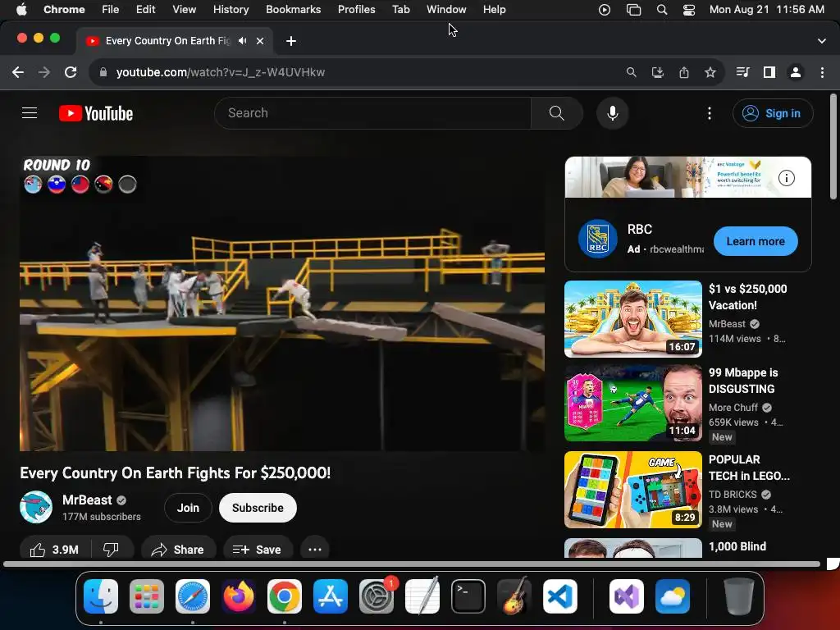This screenshot has height=630, width=840.
Task: Open YouTube settings three-dot menu
Action: (710, 113)
